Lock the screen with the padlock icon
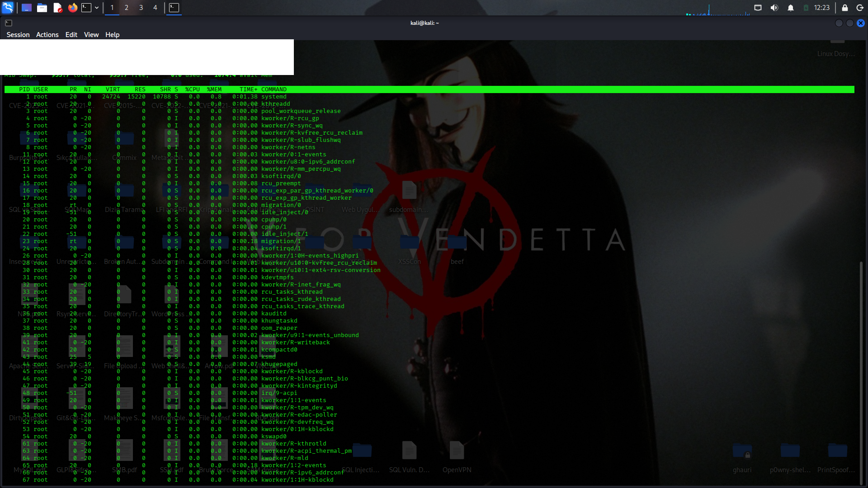868x488 pixels. click(x=845, y=8)
